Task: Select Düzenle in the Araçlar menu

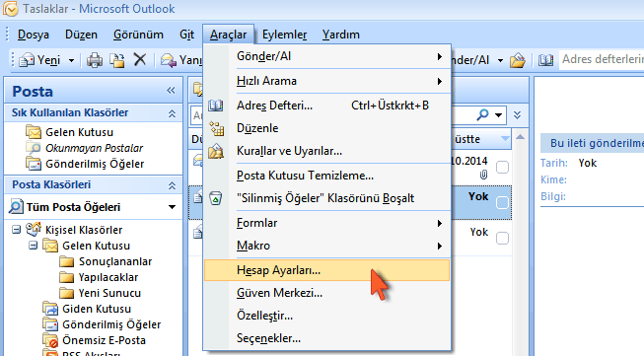Action: [x=326, y=128]
